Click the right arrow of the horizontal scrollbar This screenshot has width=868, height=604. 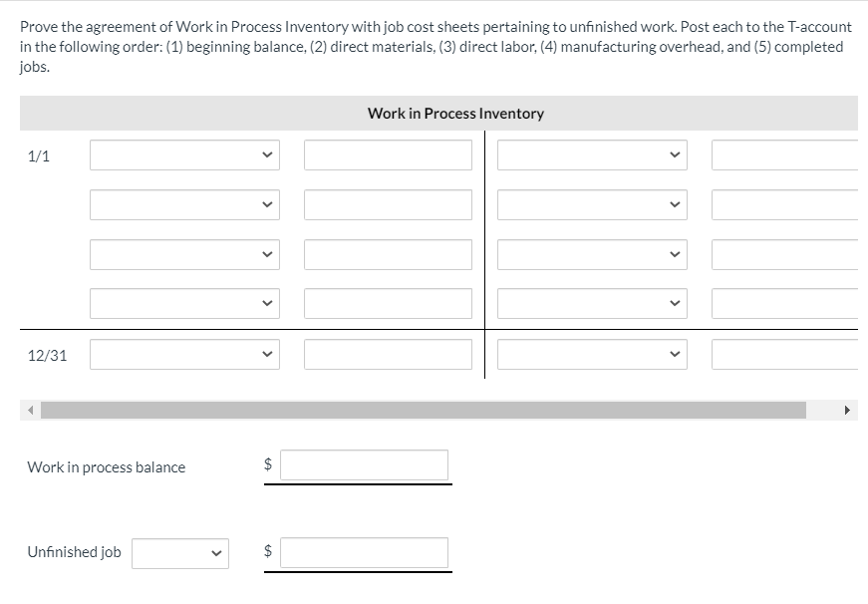point(848,408)
